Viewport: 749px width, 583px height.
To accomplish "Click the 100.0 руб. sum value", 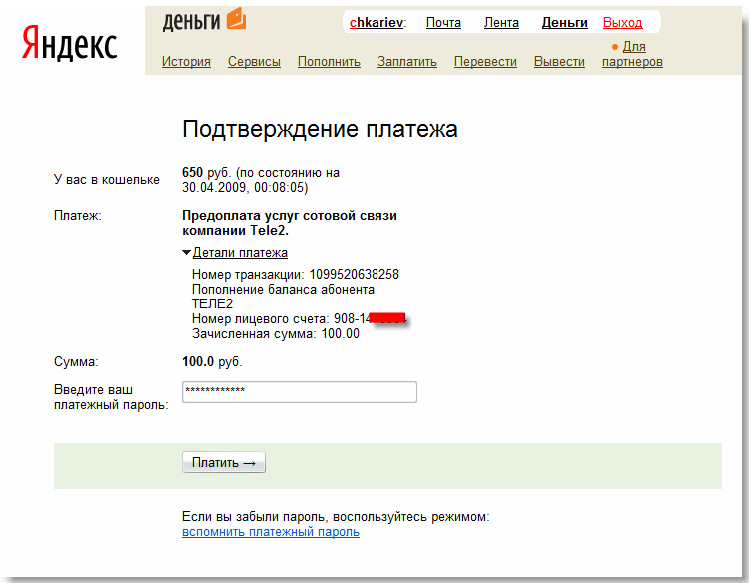I will click(212, 361).
